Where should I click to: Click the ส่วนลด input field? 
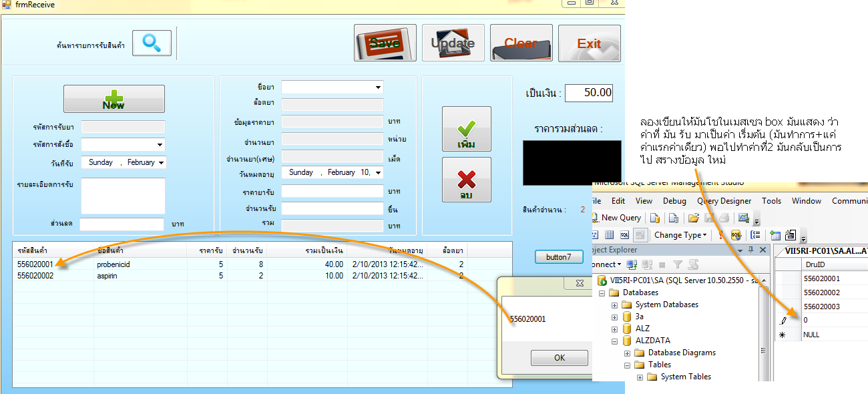tap(122, 224)
